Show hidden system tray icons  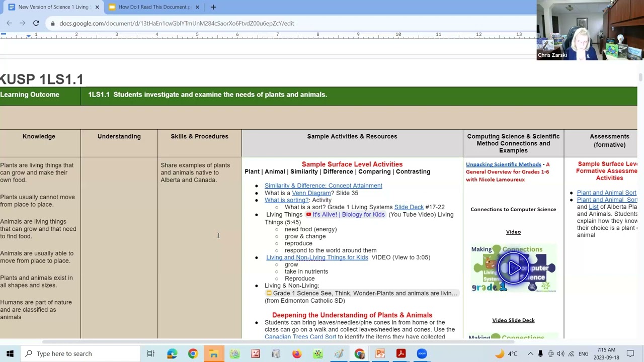530,353
